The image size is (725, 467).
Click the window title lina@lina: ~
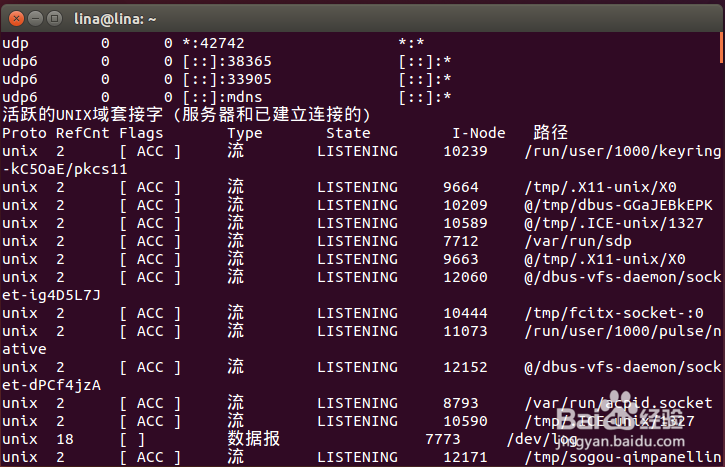pos(115,19)
